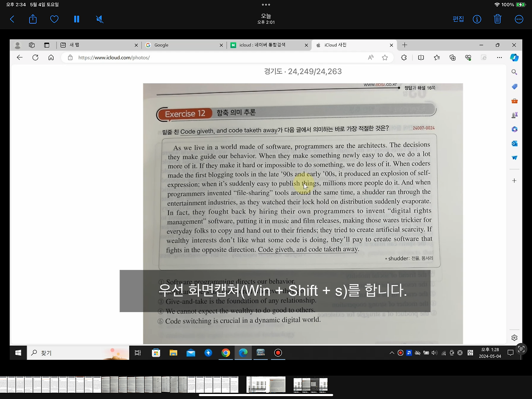This screenshot has height=399, width=532.
Task: Switch to the 새 탭 browser tab
Action: click(x=99, y=45)
